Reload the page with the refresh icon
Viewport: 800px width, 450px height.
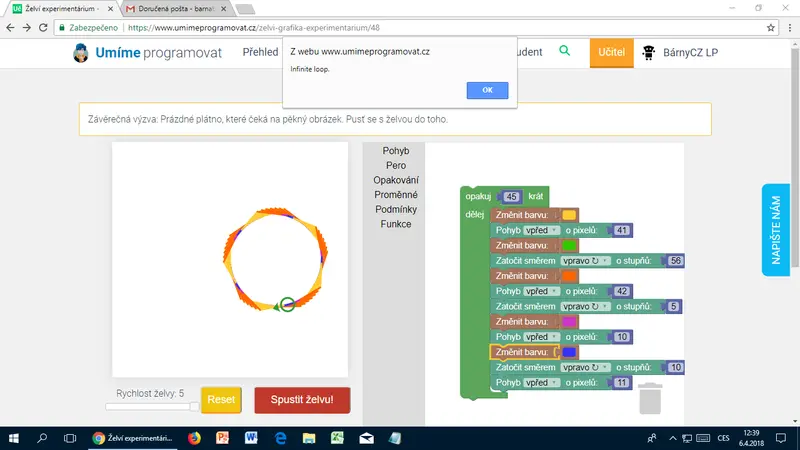[43, 28]
